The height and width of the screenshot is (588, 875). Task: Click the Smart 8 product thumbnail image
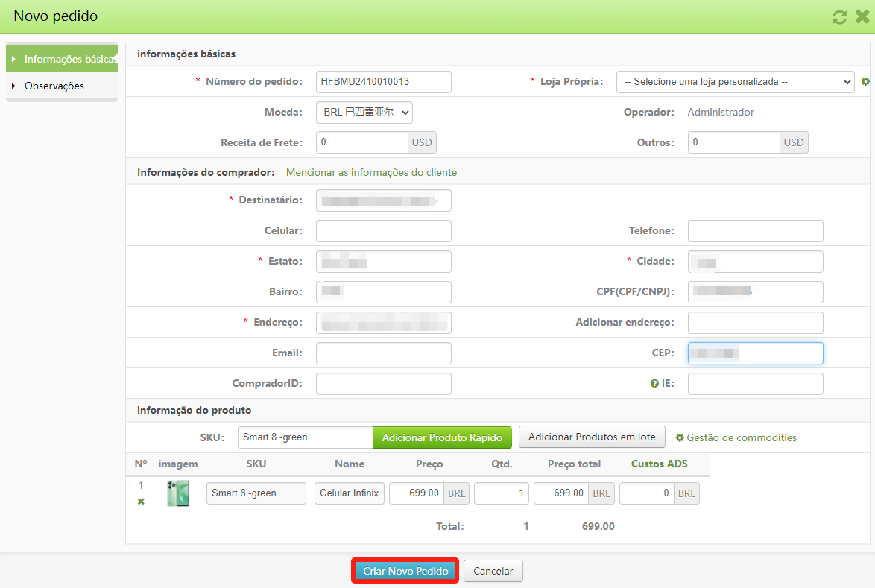coord(177,493)
